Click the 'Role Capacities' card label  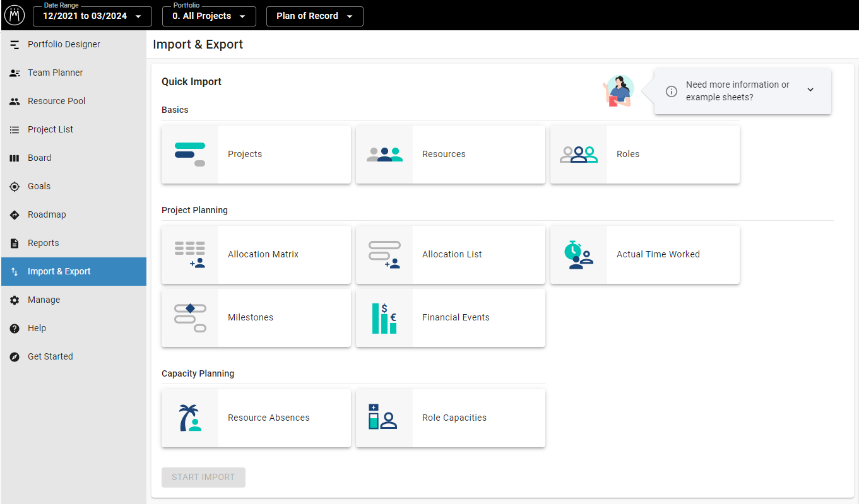pyautogui.click(x=454, y=418)
